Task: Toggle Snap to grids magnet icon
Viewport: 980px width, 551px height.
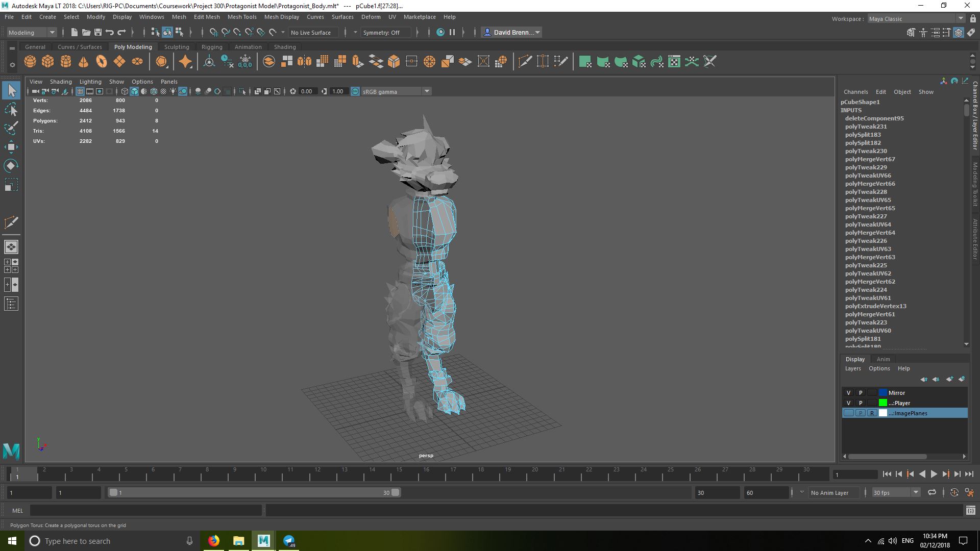Action: click(x=213, y=32)
